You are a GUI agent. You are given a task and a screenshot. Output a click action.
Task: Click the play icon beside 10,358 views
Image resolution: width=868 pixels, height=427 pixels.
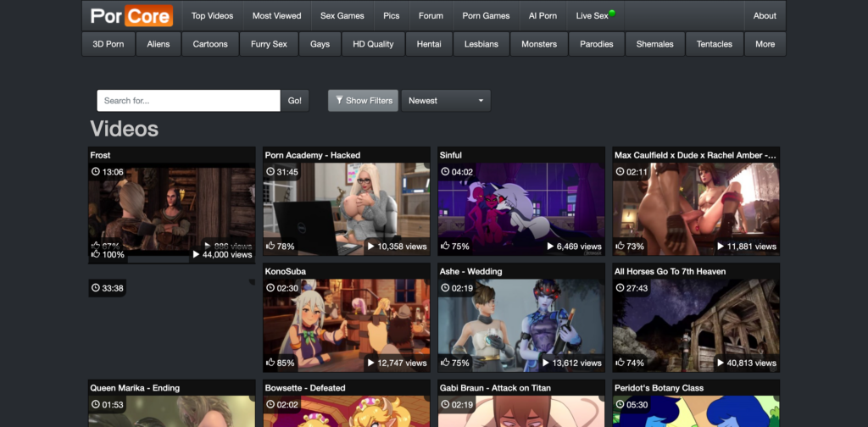point(371,247)
